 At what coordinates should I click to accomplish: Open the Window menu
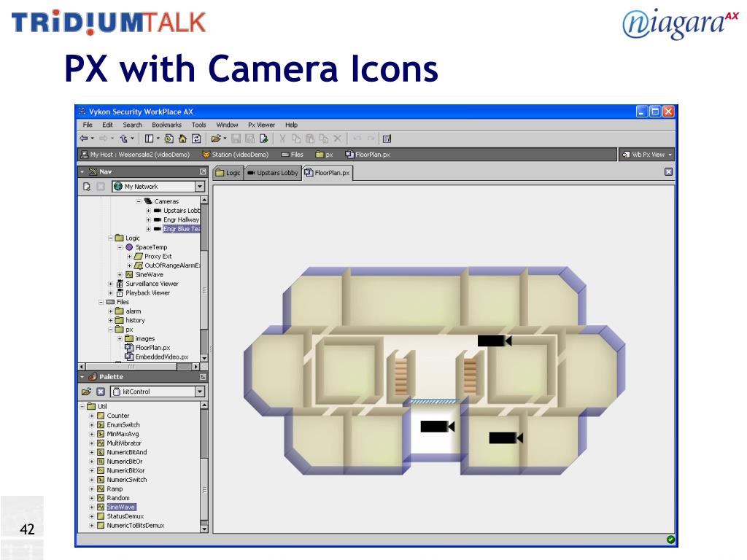[x=227, y=125]
